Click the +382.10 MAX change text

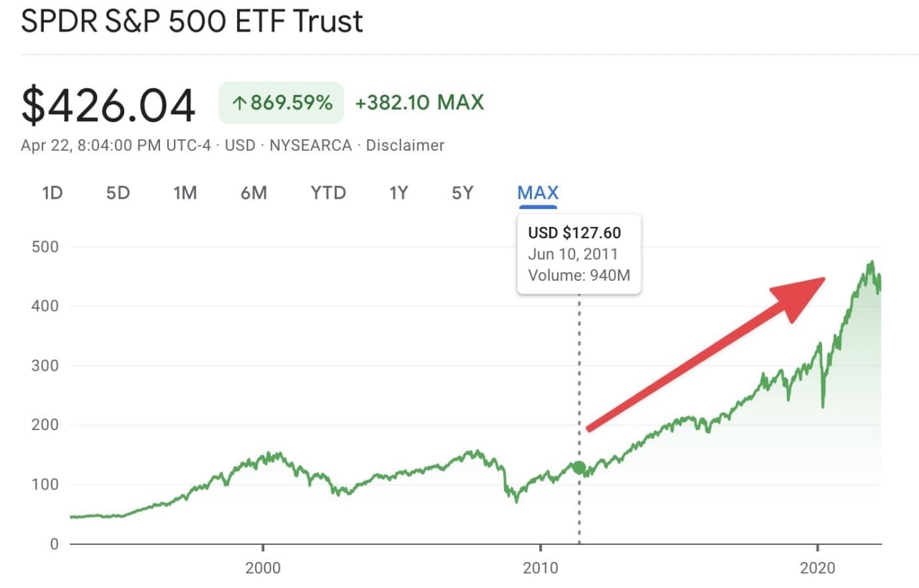pyautogui.click(x=419, y=103)
